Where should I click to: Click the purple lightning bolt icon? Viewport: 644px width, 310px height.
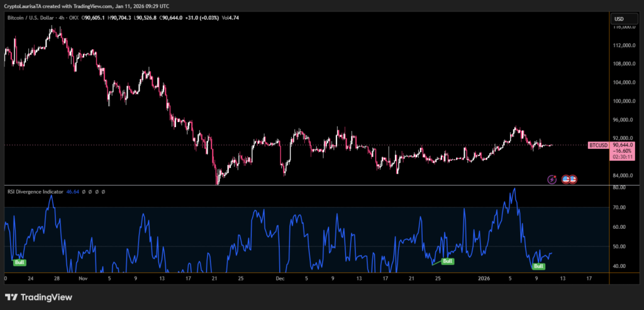pyautogui.click(x=552, y=179)
